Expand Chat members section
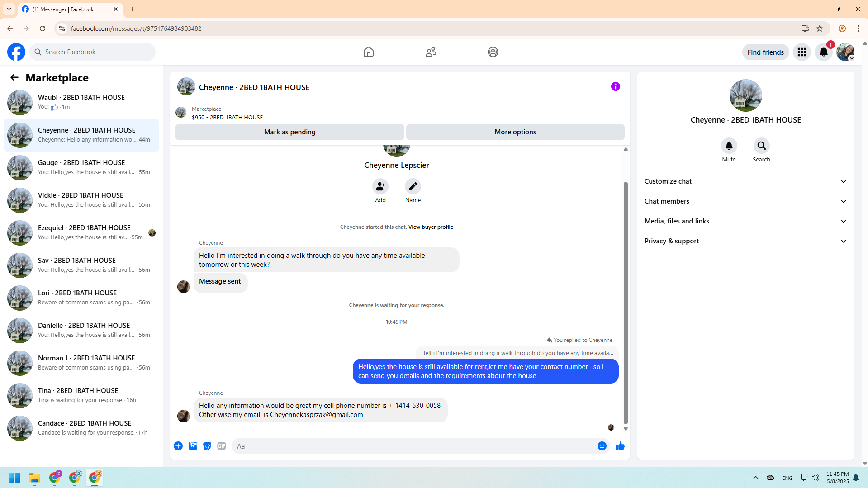Screen dimensions: 868x488 pos(745,201)
